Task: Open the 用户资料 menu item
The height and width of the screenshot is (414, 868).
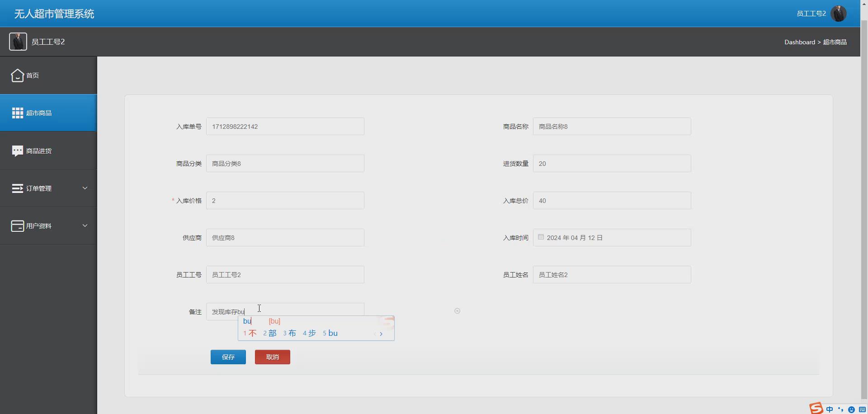Action: tap(48, 226)
